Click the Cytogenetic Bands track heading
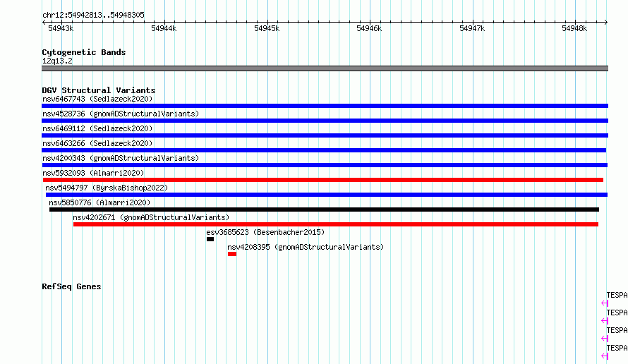Viewport: 628px width, 364px height. 84,52
